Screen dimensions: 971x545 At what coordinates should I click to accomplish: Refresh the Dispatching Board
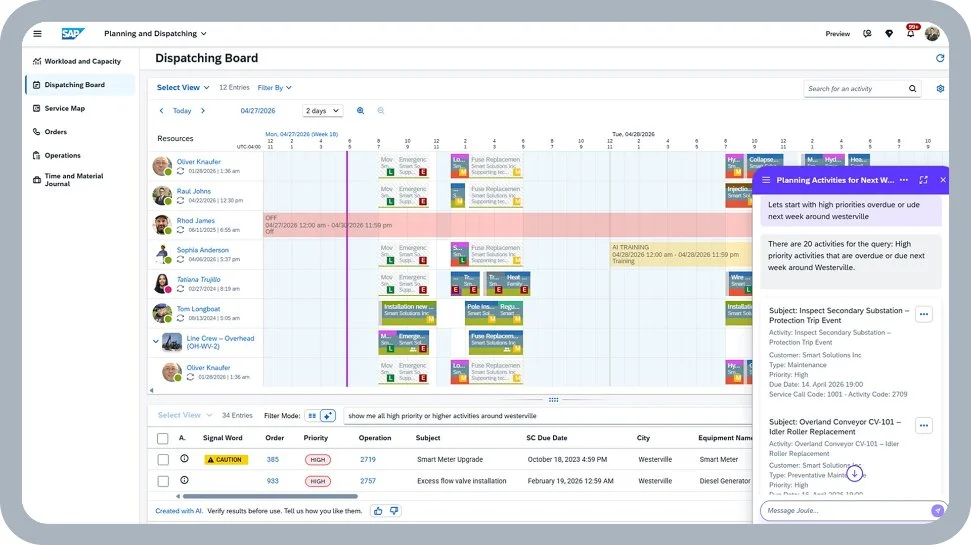tap(939, 58)
